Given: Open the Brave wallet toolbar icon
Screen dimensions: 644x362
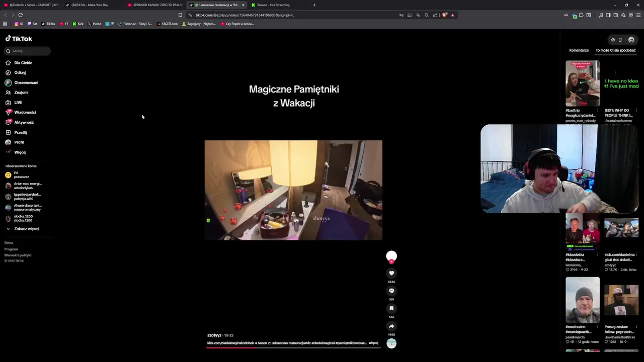Looking at the screenshot, I should tap(616, 15).
